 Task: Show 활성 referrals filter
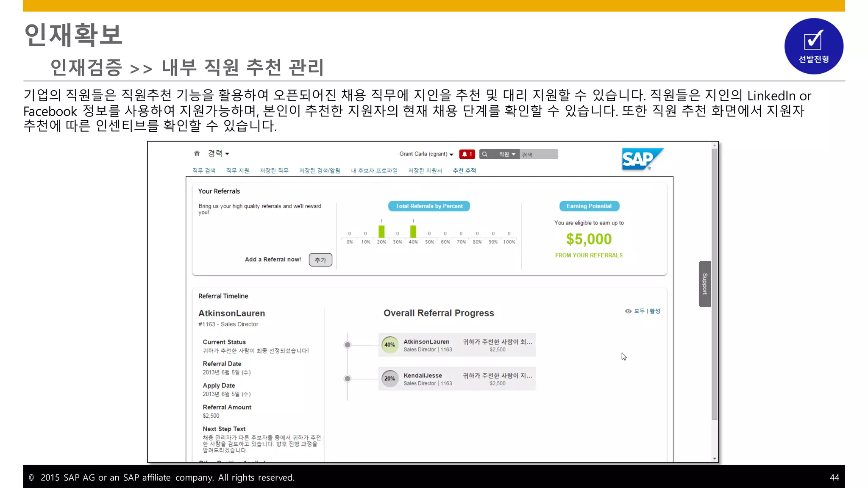point(655,311)
